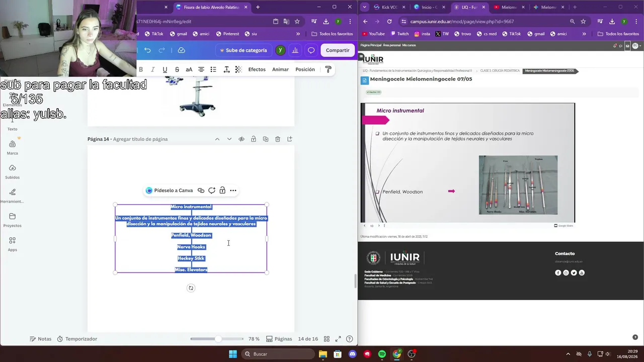
Task: Open the Subidos panel in Canva sidebar
Action: [13, 171]
